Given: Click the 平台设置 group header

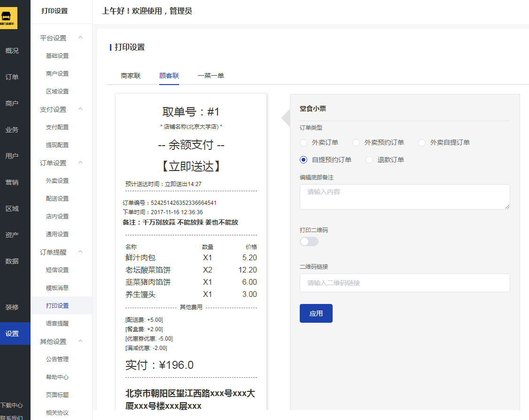Looking at the screenshot, I should [x=53, y=38].
